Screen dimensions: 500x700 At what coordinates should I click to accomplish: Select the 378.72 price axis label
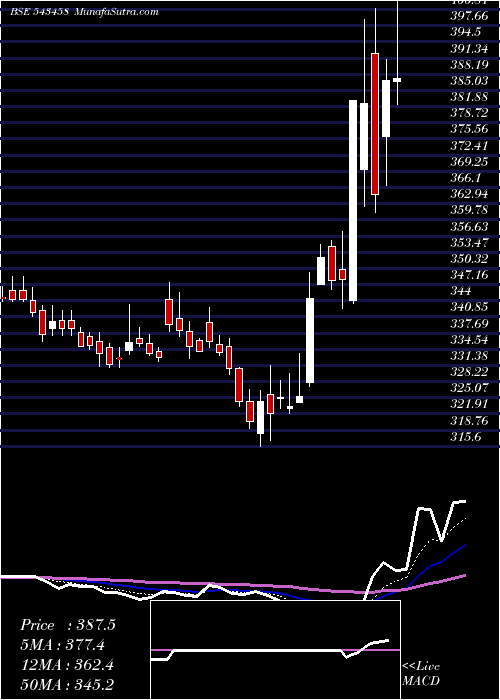tap(471, 113)
